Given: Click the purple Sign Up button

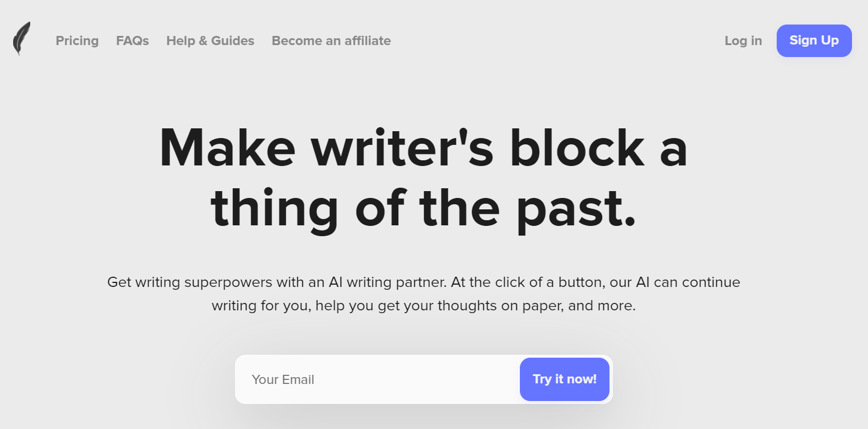Looking at the screenshot, I should pyautogui.click(x=814, y=41).
